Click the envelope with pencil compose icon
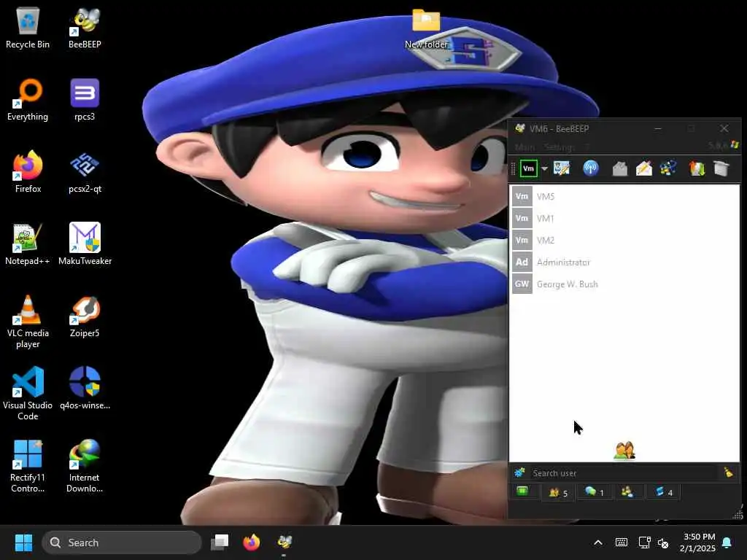Viewport: 747px width, 560px height. tap(643, 168)
